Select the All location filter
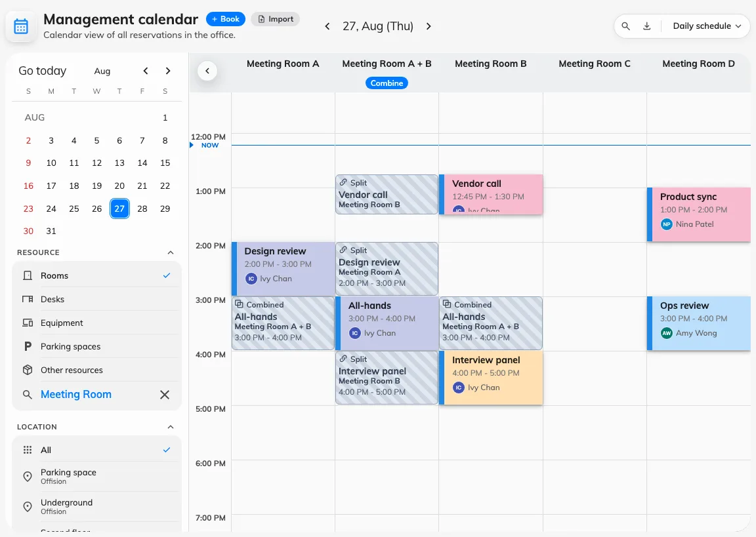The width and height of the screenshot is (756, 537). (96, 450)
